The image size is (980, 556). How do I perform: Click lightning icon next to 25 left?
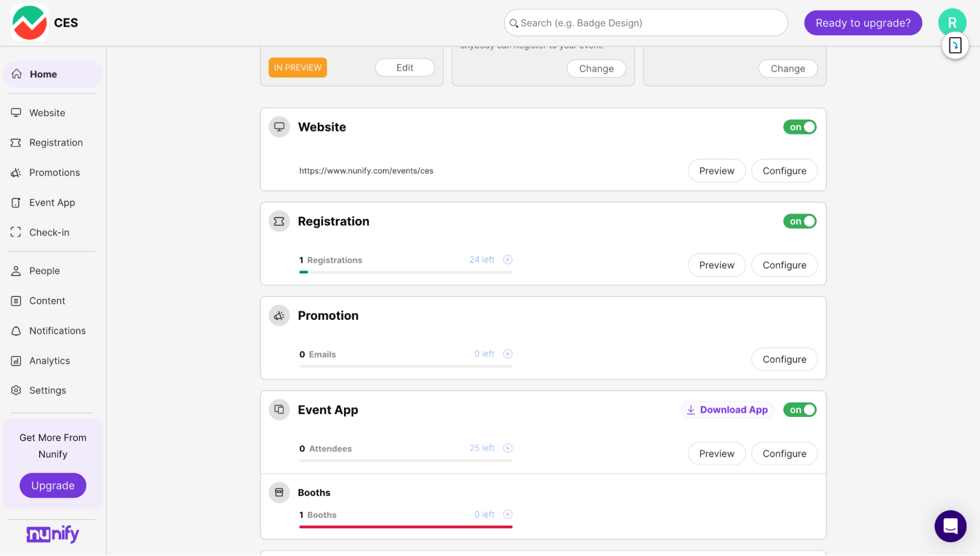[507, 448]
